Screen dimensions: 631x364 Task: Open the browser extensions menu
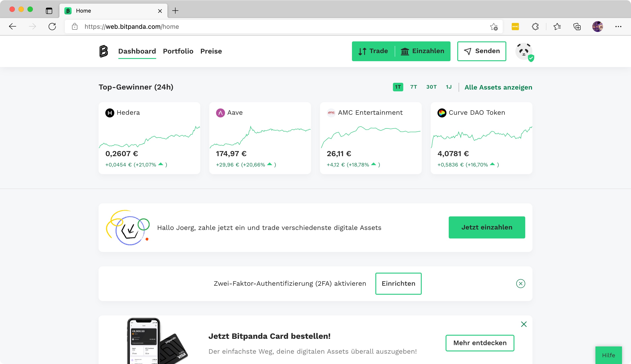[535, 26]
